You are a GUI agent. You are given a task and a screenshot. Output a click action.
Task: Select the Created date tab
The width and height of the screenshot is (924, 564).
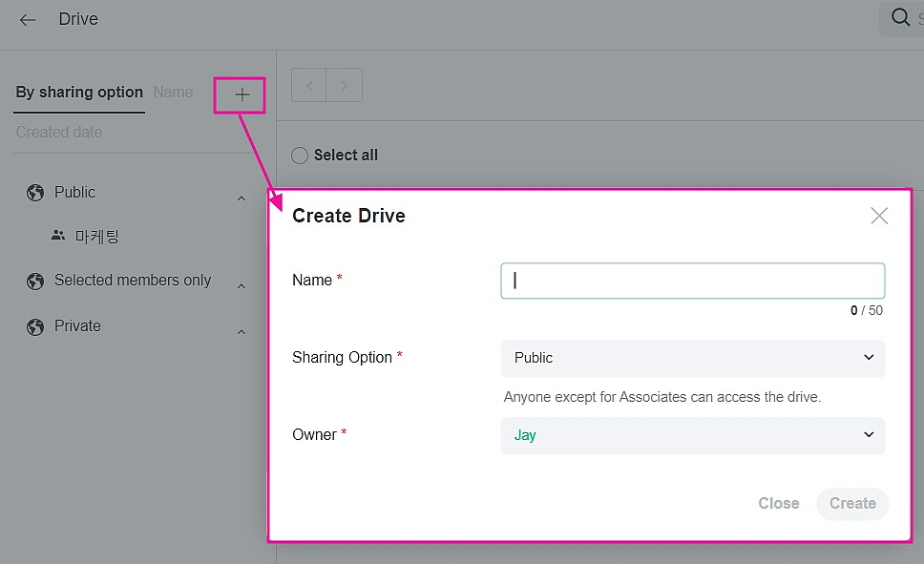[x=59, y=133]
